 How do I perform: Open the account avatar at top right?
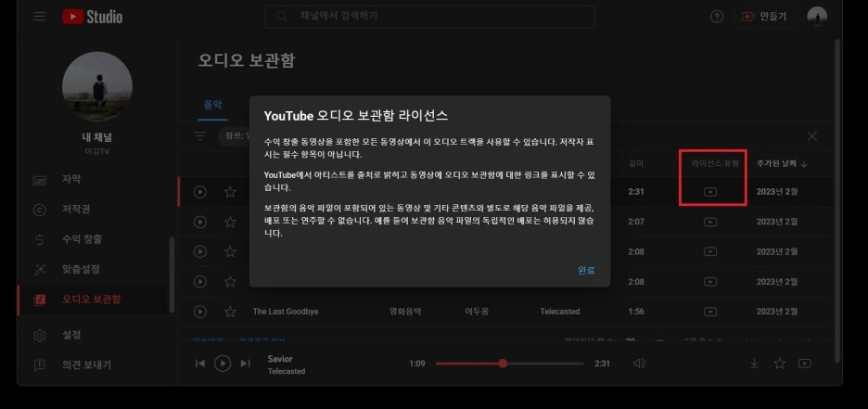(817, 17)
